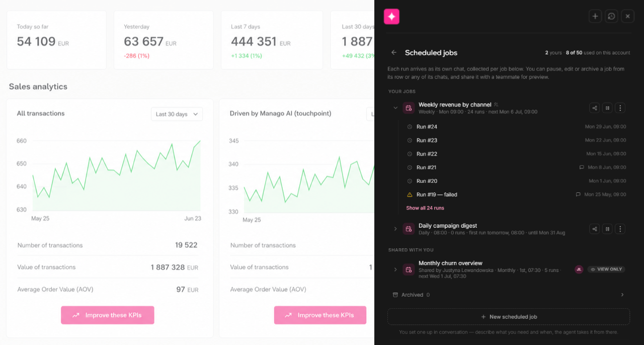Click Show all 24 runs link

click(425, 208)
